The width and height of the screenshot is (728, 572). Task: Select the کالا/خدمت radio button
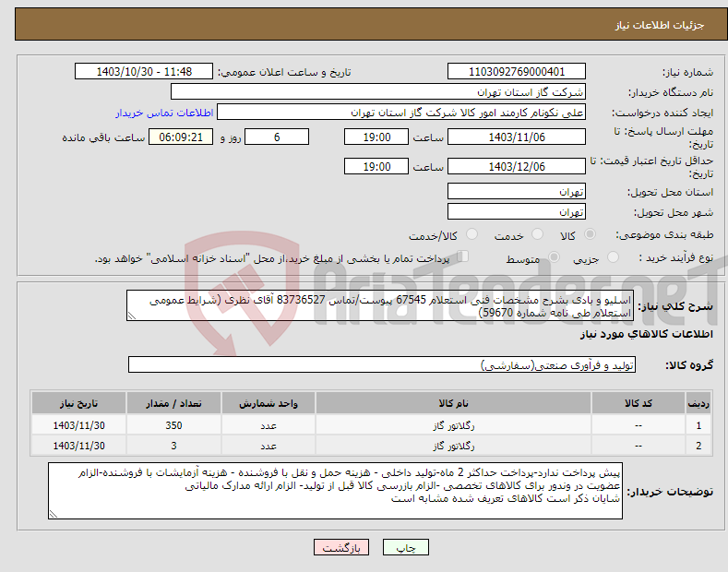coord(471,234)
